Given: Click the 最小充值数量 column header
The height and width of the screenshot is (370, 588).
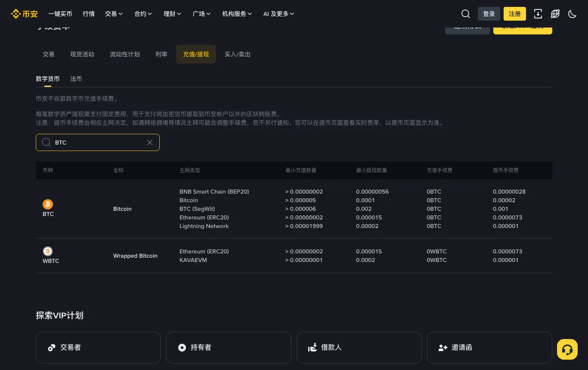Looking at the screenshot, I should click(x=301, y=170).
